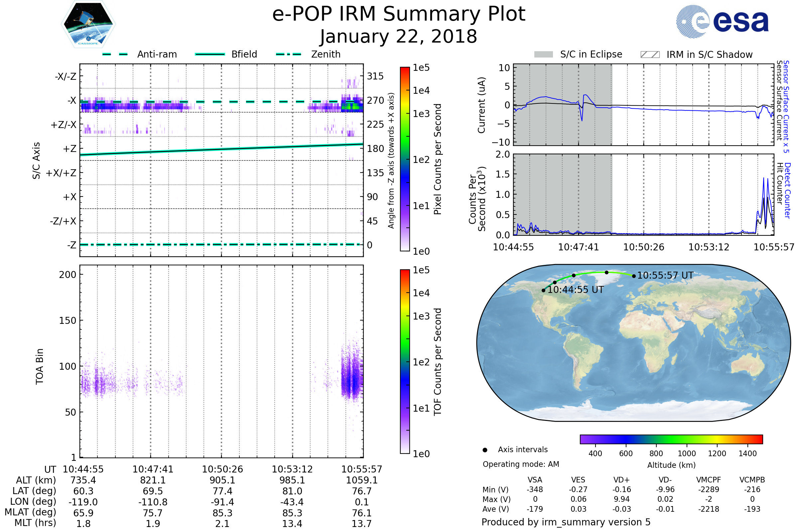Click the ESA logo
The width and height of the screenshot is (798, 532).
722,22
